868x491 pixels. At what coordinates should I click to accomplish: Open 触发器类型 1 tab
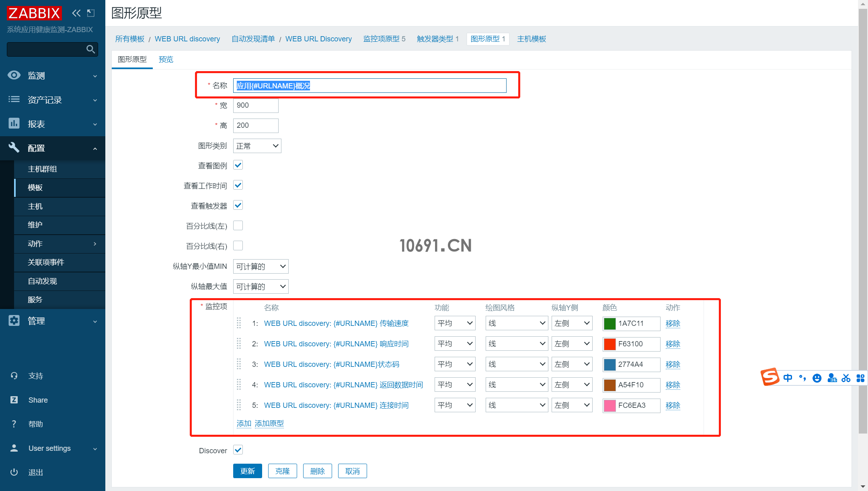pos(438,39)
